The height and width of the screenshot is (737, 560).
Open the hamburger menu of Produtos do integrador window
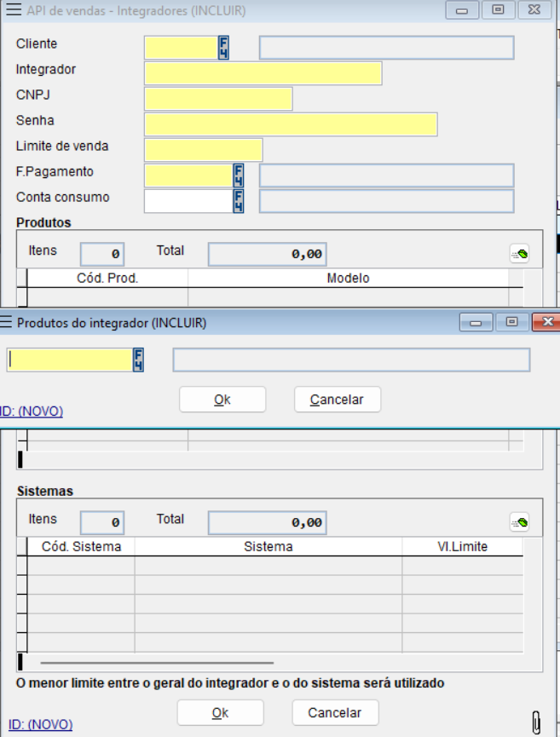pos(6,322)
